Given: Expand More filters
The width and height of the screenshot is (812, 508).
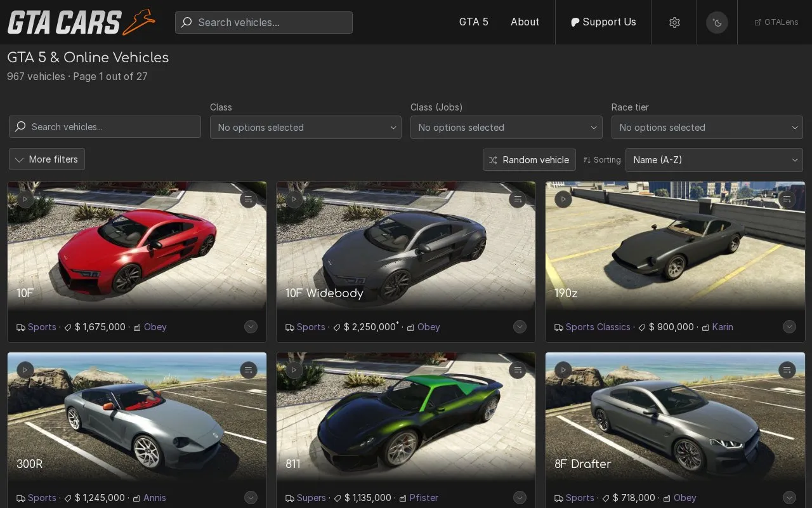Looking at the screenshot, I should [x=47, y=159].
